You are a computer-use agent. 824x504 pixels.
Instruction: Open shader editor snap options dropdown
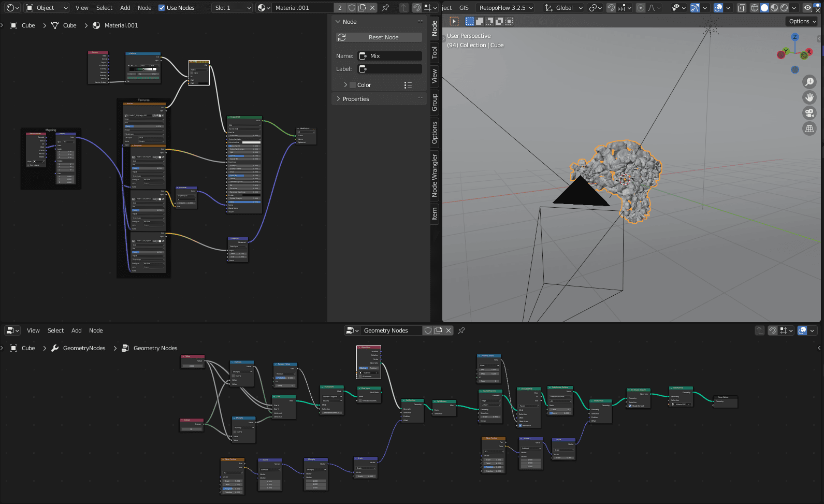pyautogui.click(x=430, y=8)
